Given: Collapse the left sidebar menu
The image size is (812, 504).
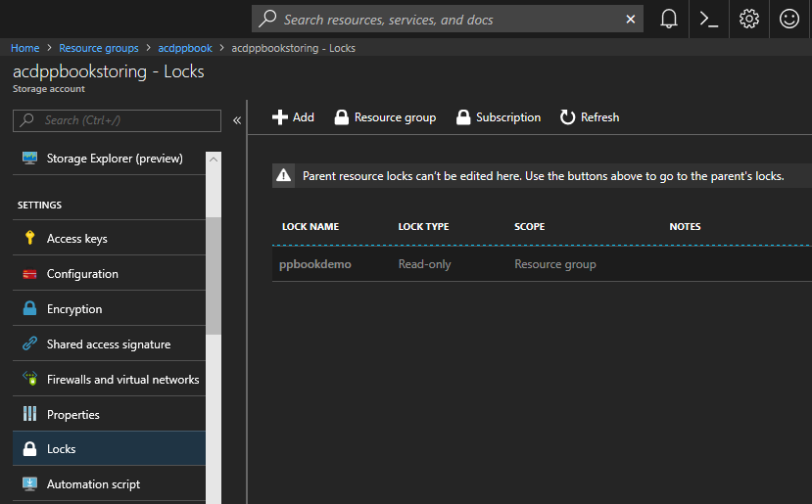Looking at the screenshot, I should point(237,120).
